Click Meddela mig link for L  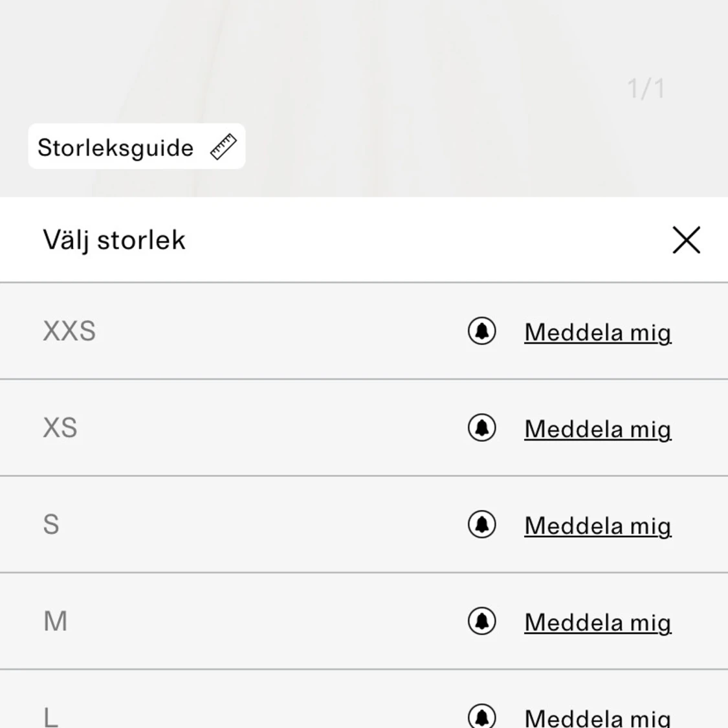(x=597, y=718)
